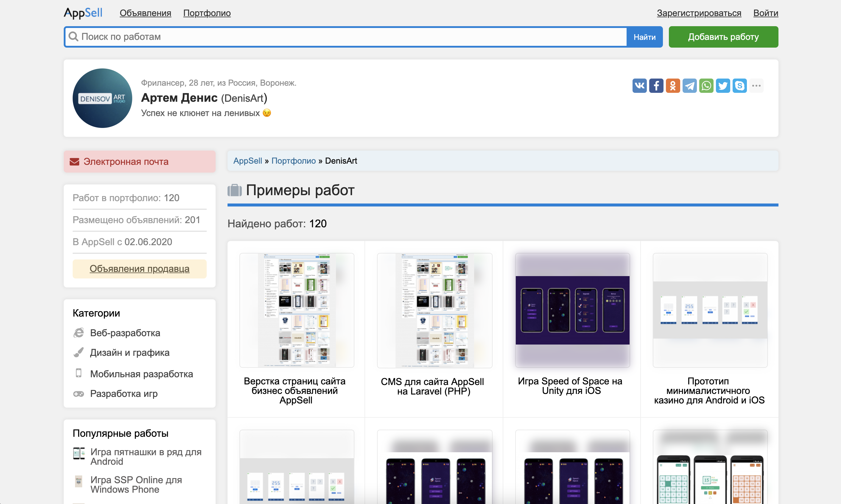This screenshot has width=841, height=504.
Task: Click the Найти search button
Action: click(x=644, y=37)
